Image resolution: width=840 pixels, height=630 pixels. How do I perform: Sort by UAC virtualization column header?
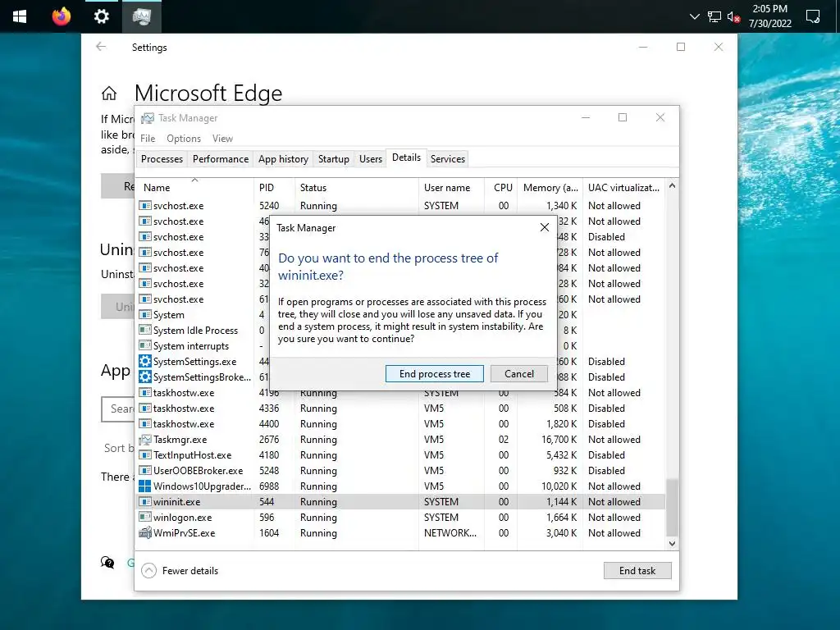tap(623, 187)
